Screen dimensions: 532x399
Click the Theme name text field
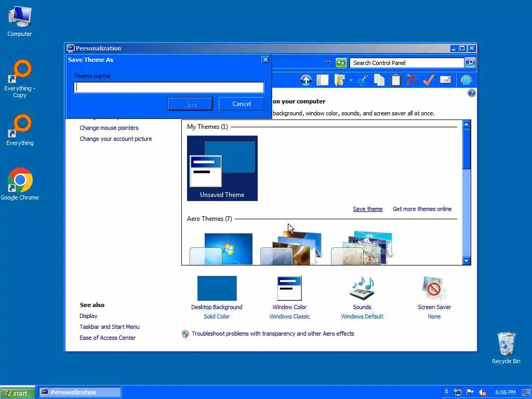coord(169,87)
